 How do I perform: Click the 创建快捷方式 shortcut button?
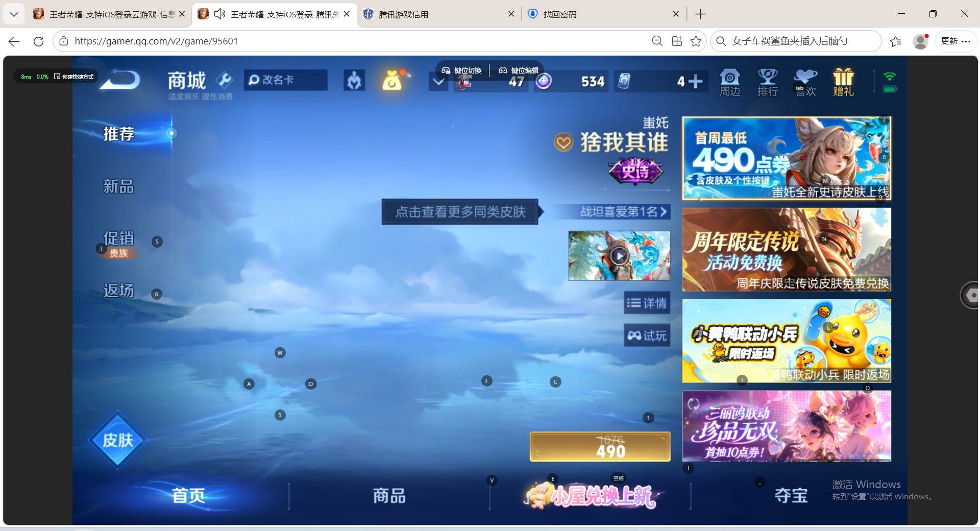tap(74, 77)
